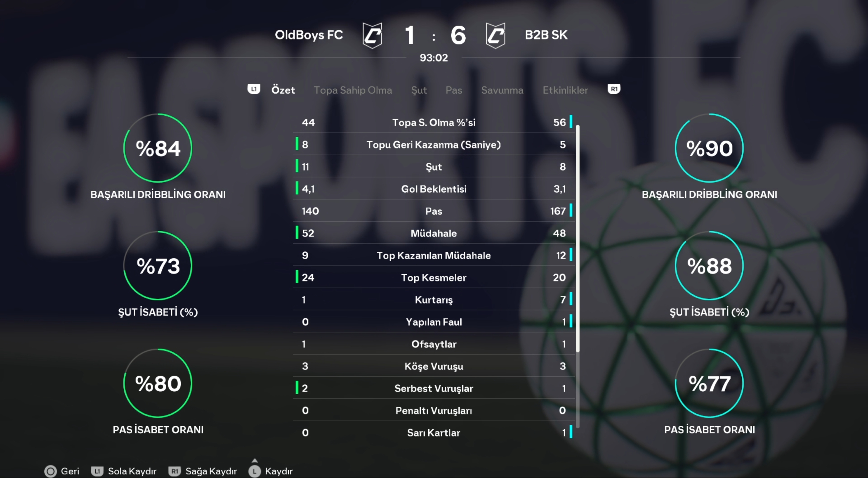Switch to the Topa Sahip Olma tab
This screenshot has width=868, height=478.
click(x=353, y=90)
